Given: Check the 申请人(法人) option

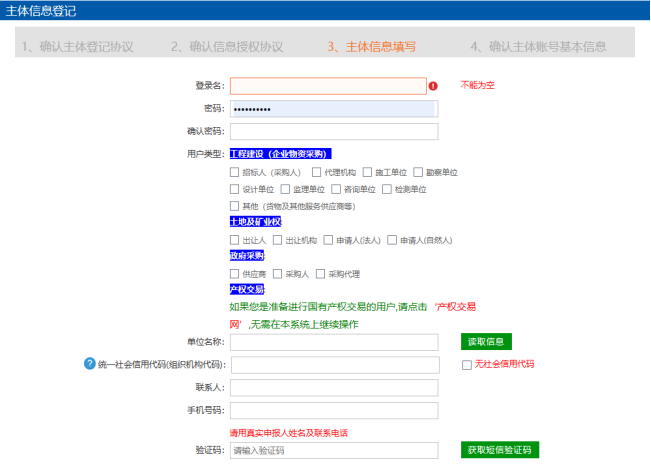Looking at the screenshot, I should (x=328, y=240).
